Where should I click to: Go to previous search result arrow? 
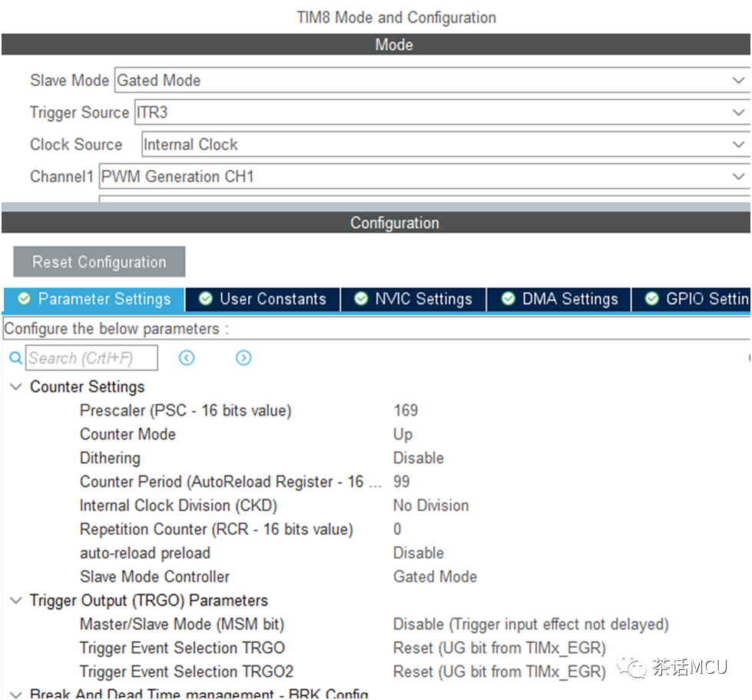[187, 358]
